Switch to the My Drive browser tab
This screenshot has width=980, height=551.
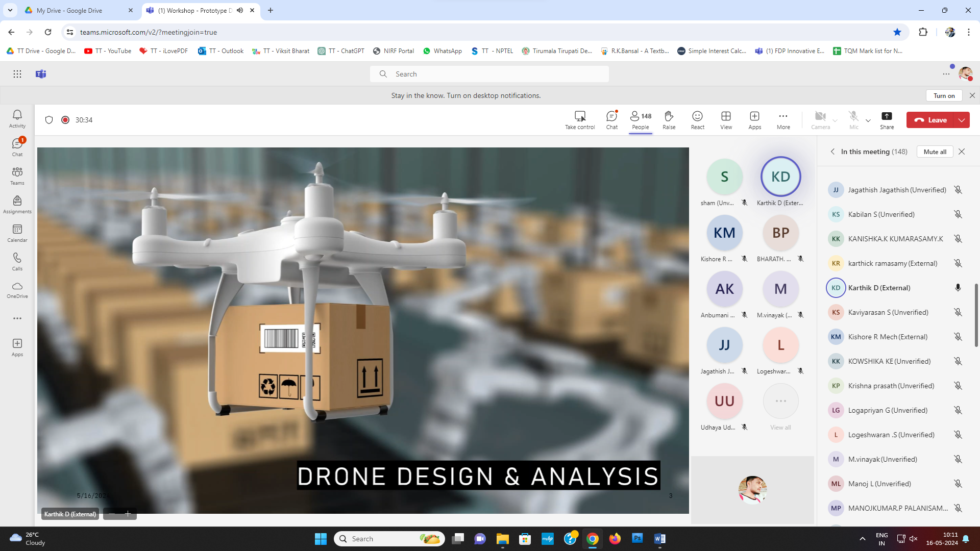(69, 10)
